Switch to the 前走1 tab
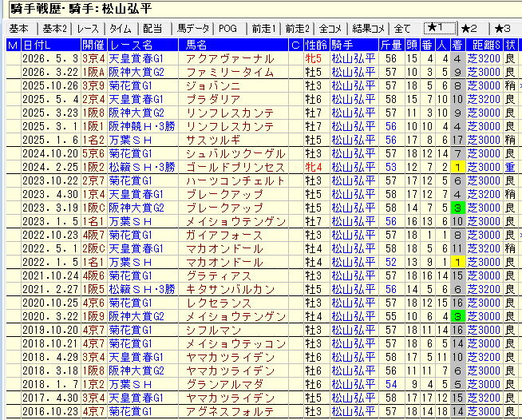This screenshot has width=522, height=420. [x=264, y=29]
